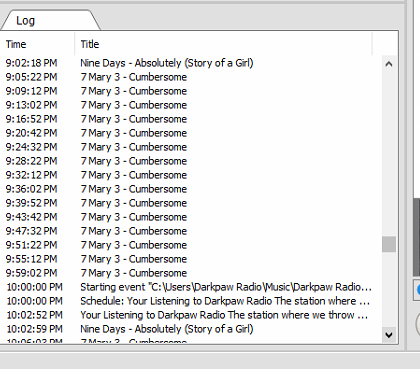Select the 9:59:02 PM log row

coord(191,273)
